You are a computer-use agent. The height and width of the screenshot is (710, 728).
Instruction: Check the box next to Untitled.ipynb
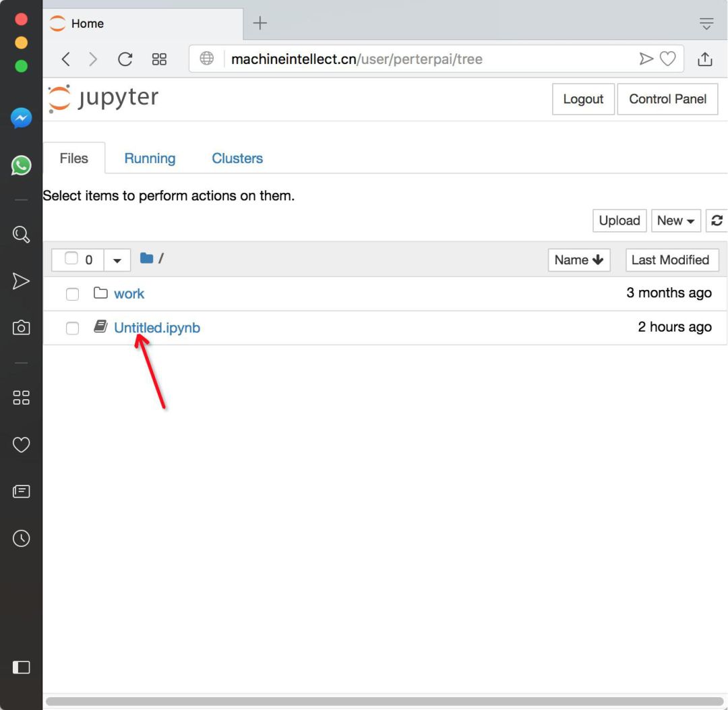(x=72, y=328)
